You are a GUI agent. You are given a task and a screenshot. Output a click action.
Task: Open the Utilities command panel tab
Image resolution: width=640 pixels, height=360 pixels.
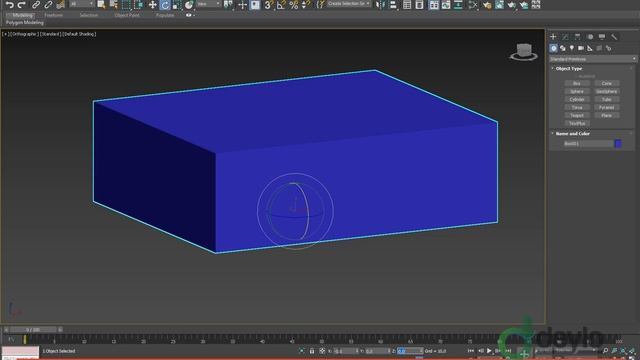coord(614,37)
